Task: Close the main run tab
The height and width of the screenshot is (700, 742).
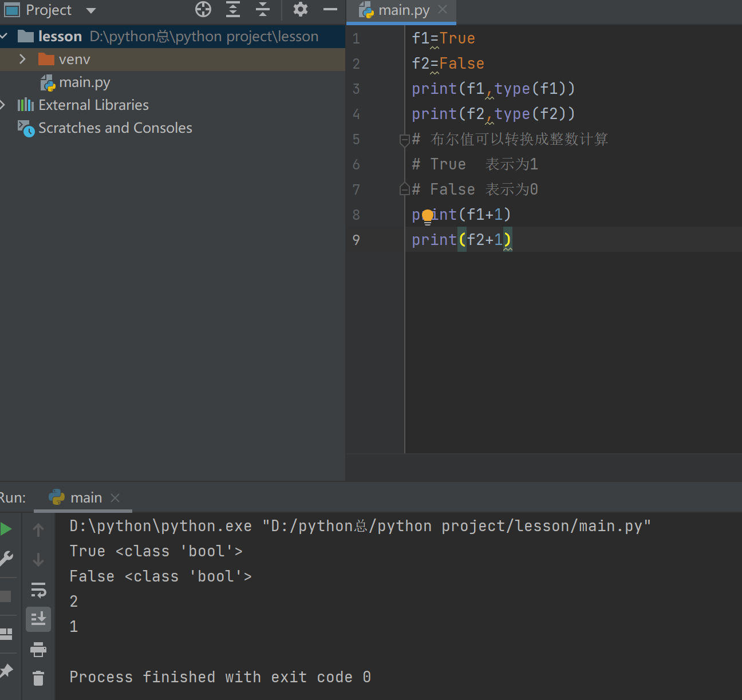Action: pos(115,498)
